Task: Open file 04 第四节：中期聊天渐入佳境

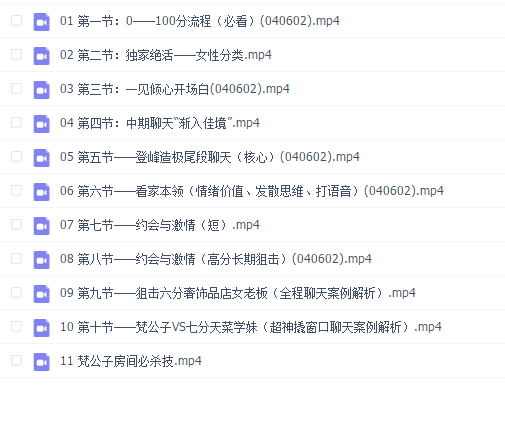Action: click(160, 123)
